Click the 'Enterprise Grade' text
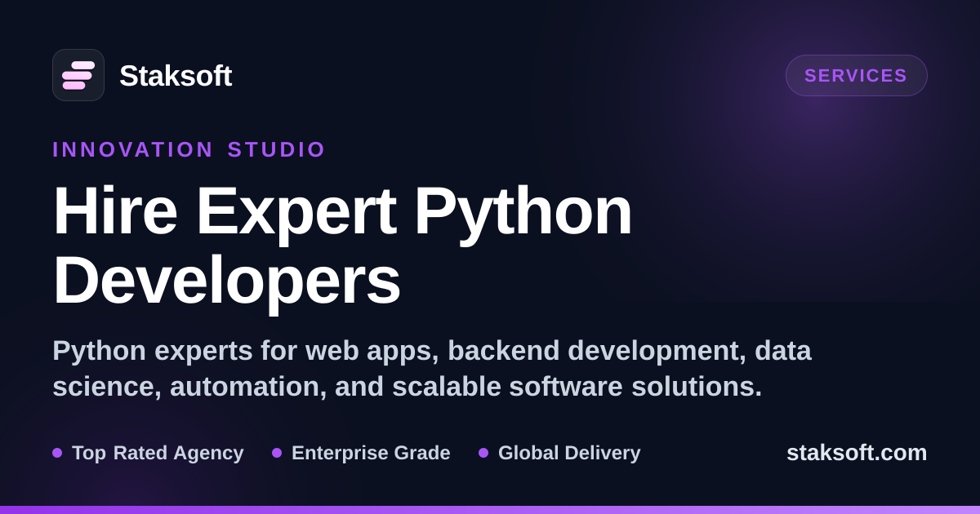The width and height of the screenshot is (980, 514). 371,453
